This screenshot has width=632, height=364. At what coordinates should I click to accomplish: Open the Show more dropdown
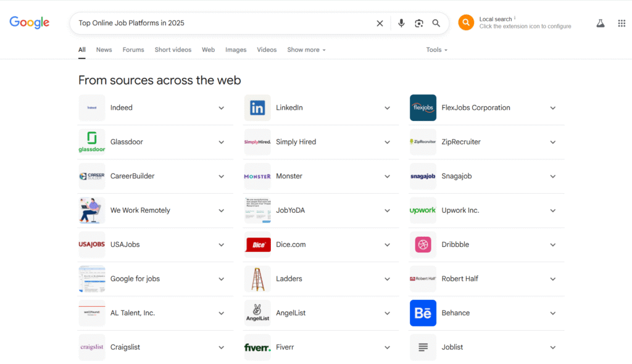306,49
